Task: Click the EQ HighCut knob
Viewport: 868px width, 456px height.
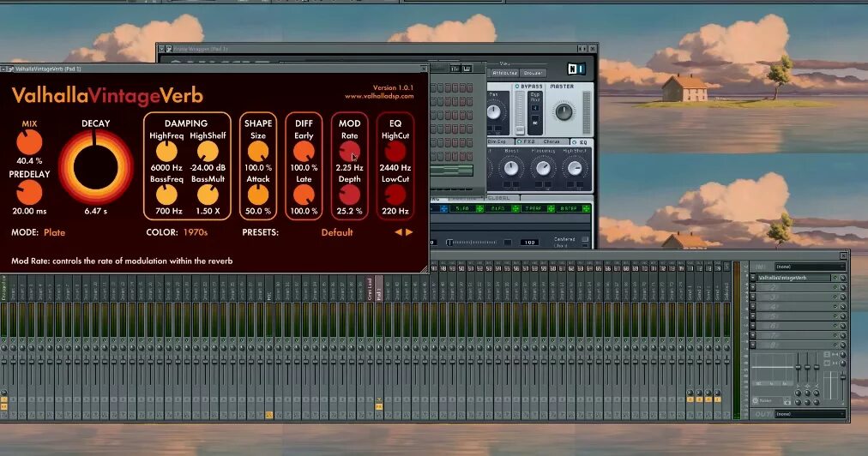Action: click(x=395, y=152)
